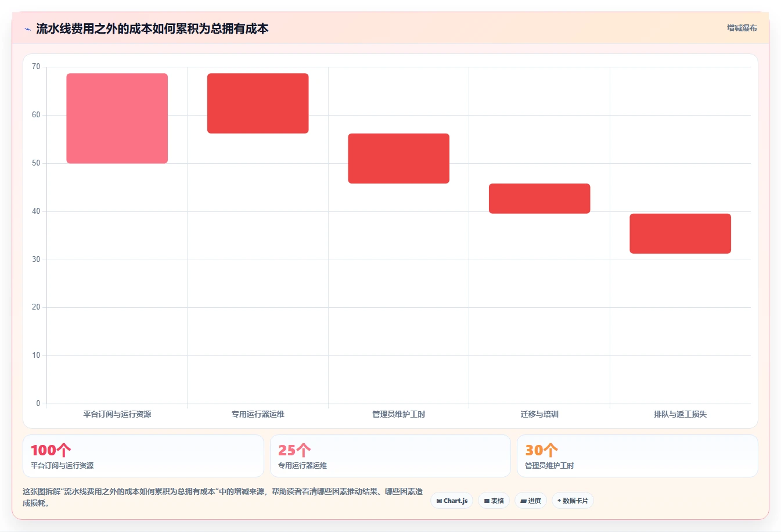Click y-axis value 10
The height and width of the screenshot is (532, 781).
click(36, 355)
